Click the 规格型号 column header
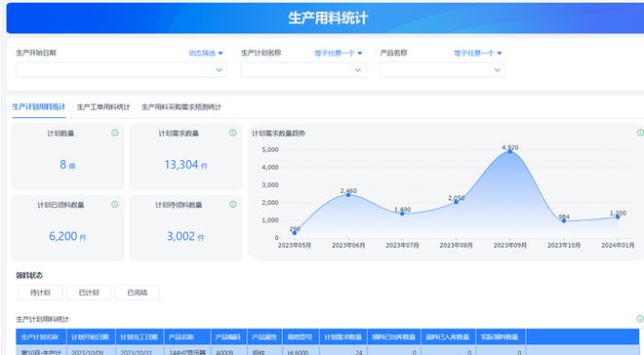The image size is (644, 355). pyautogui.click(x=301, y=336)
